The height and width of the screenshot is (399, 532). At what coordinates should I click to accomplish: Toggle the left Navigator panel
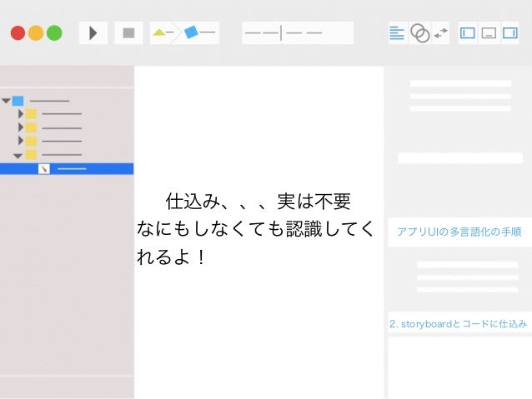tap(468, 33)
